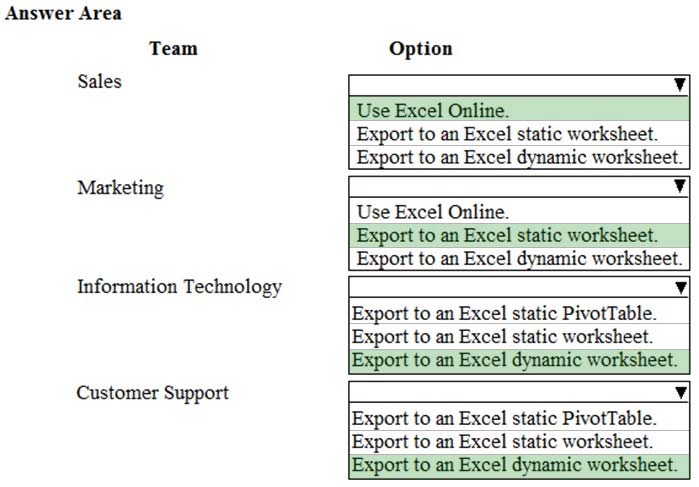Open the Marketing team dropdown arrow
Image resolution: width=699 pixels, height=487 pixels.
[679, 186]
